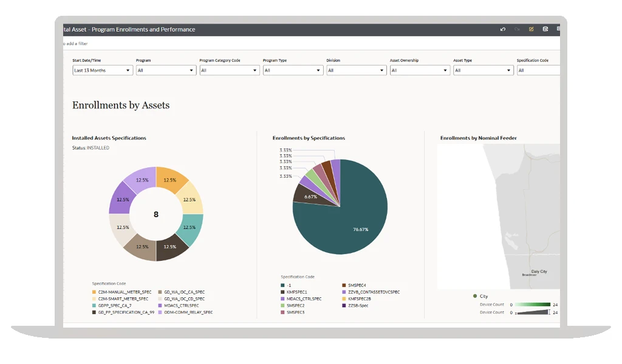Select the yellow Edit dashboard pencil icon
Screen dimensions: 622x364
pos(530,29)
